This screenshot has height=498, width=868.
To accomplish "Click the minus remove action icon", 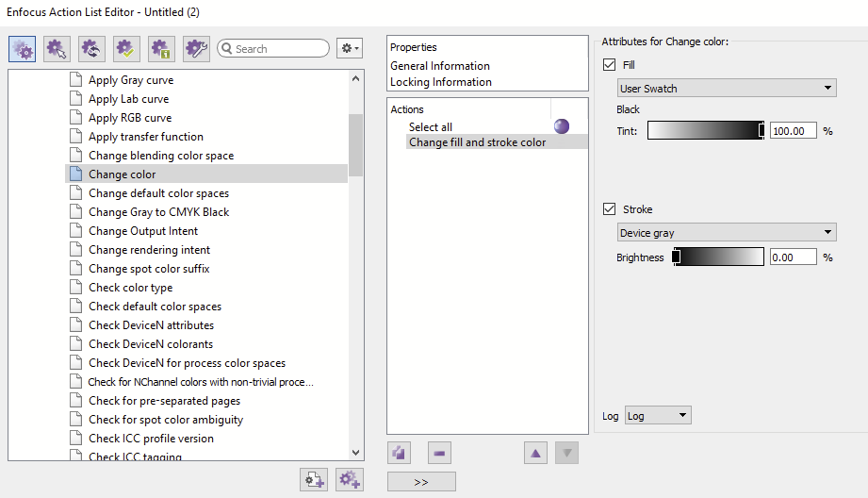I will 439,453.
